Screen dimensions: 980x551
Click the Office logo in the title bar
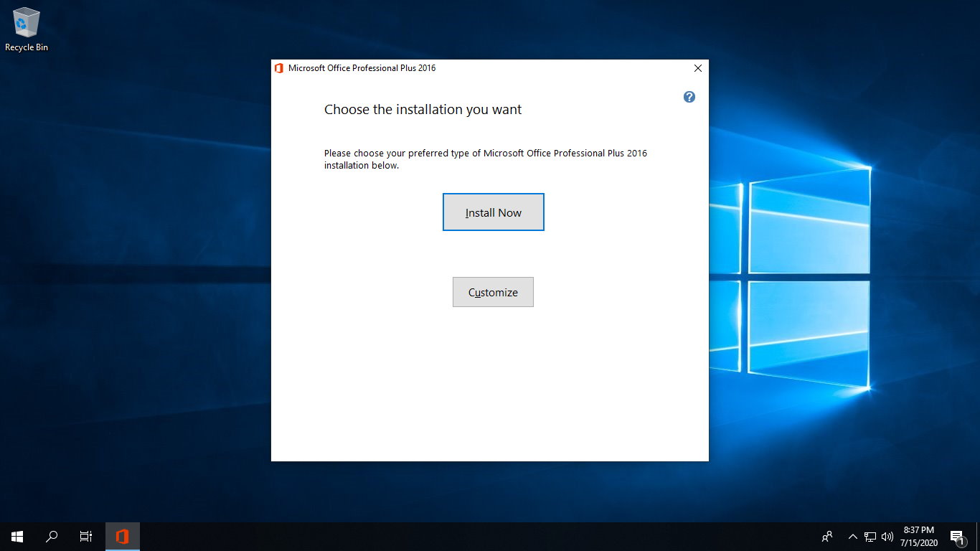(x=279, y=68)
